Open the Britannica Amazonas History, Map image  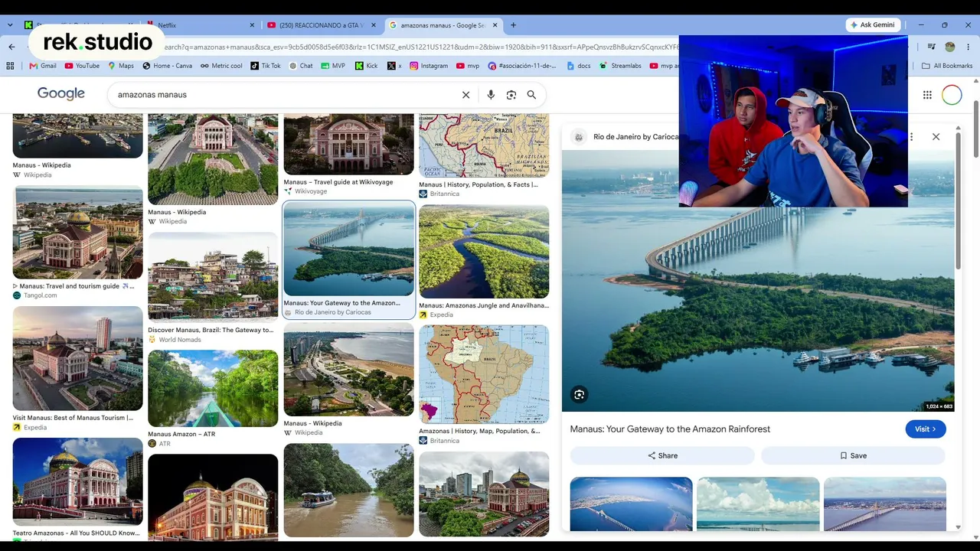pyautogui.click(x=484, y=374)
